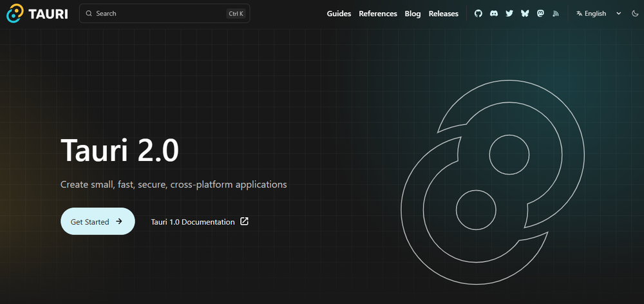
Task: Click the Tauri 2.0 heading
Action: (120, 150)
